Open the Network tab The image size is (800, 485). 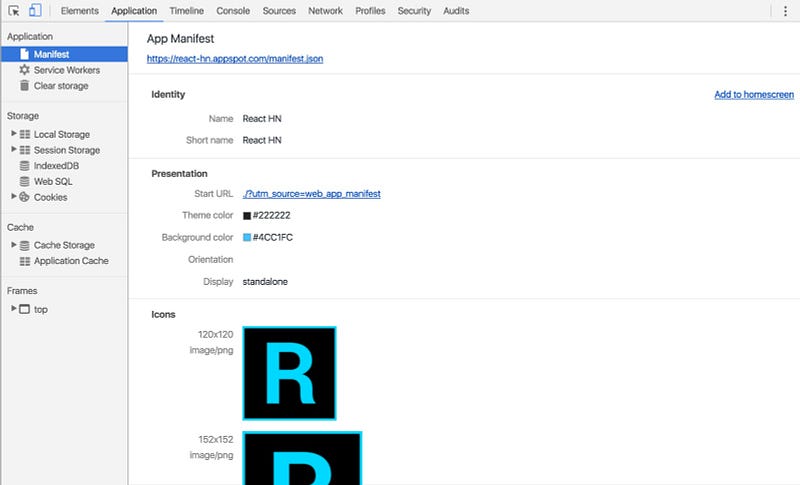pyautogui.click(x=326, y=11)
